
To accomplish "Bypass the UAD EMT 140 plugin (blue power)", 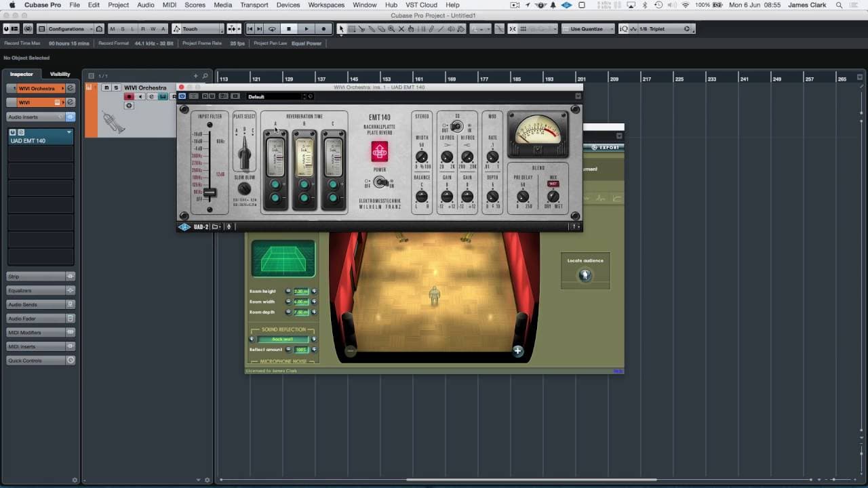I will pos(182,96).
